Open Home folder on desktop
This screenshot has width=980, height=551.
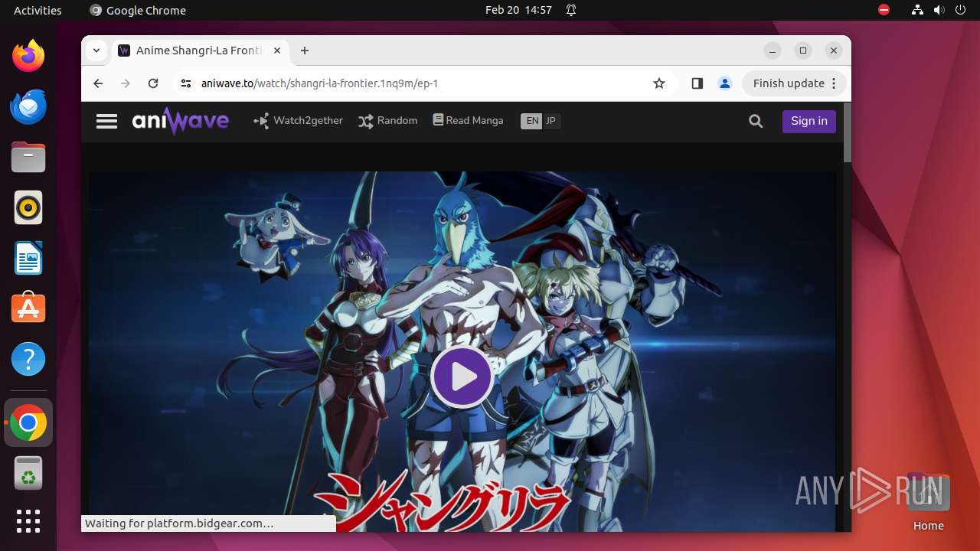(x=928, y=503)
